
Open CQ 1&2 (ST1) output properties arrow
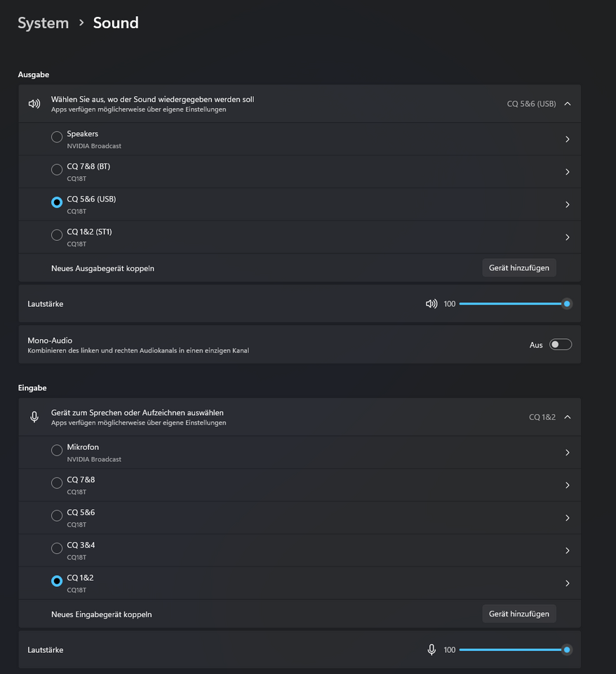pyautogui.click(x=568, y=237)
